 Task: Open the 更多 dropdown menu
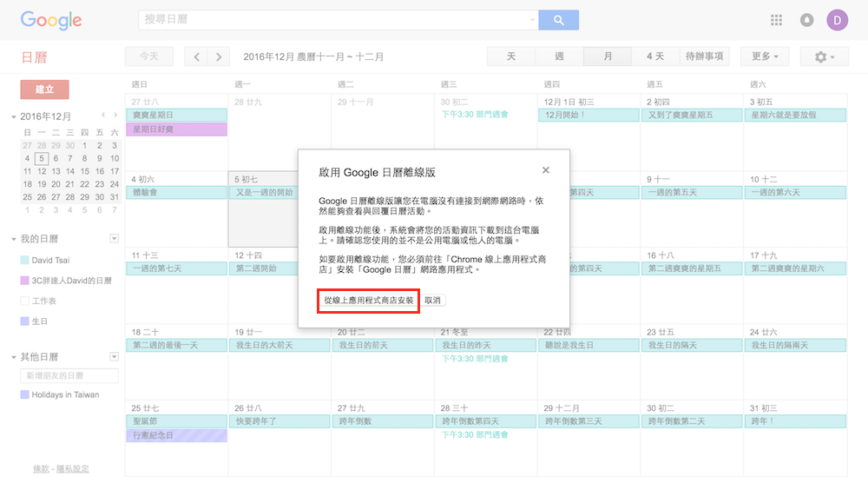[764, 56]
